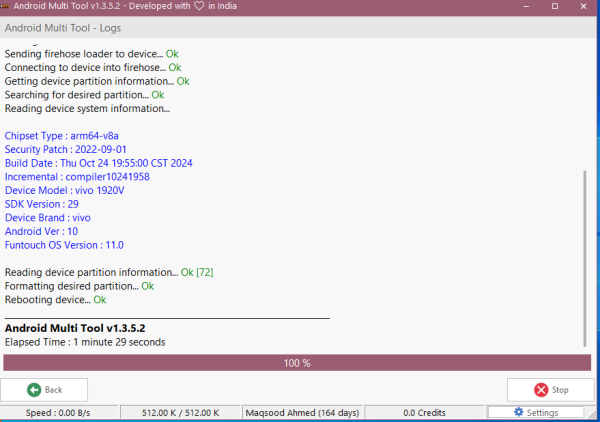Click 'Funtouch OS Version : 11.0' line
The image size is (600, 422).
pos(64,245)
